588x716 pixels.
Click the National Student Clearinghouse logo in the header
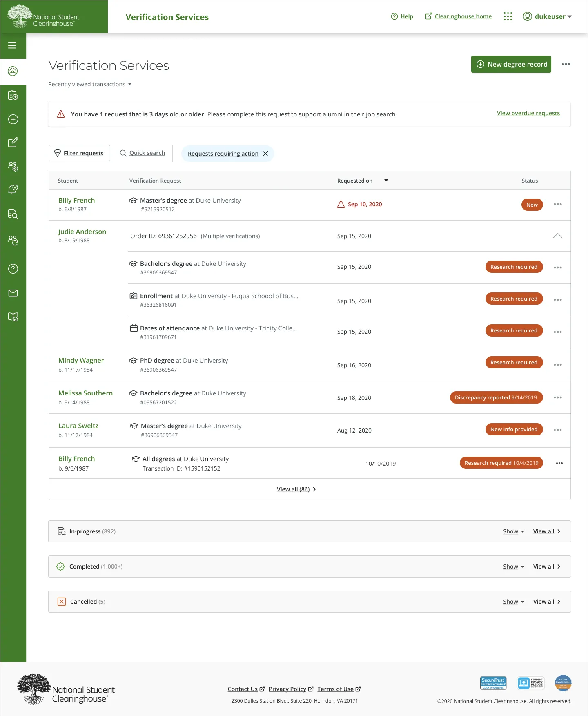click(43, 17)
